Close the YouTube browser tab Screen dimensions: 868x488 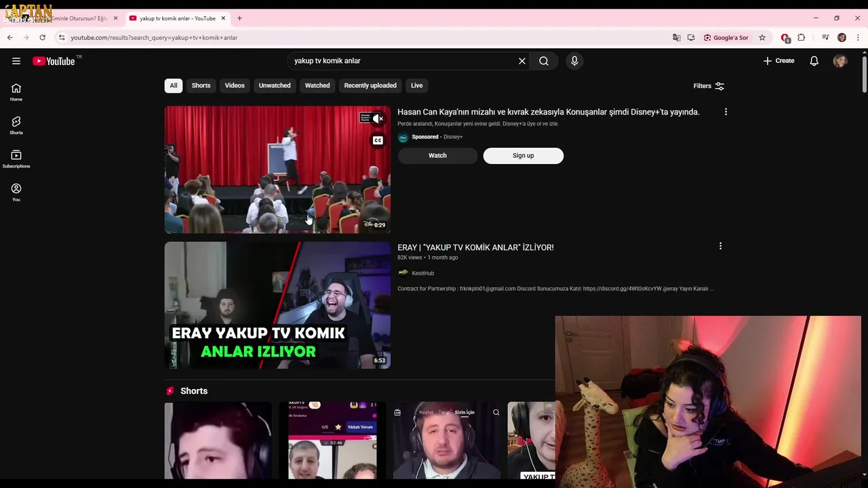(x=223, y=18)
